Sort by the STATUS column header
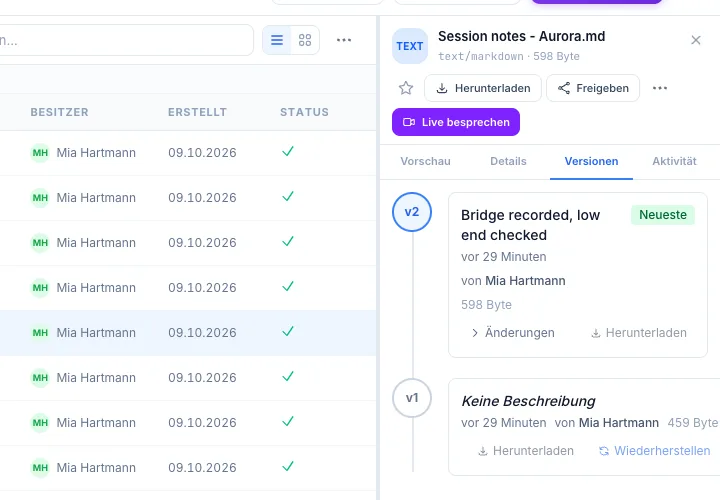Screen dimensions: 720x500 tap(304, 112)
